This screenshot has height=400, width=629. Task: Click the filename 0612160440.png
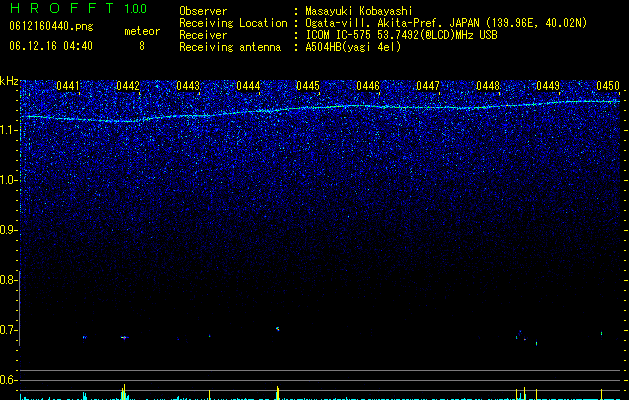click(x=51, y=27)
